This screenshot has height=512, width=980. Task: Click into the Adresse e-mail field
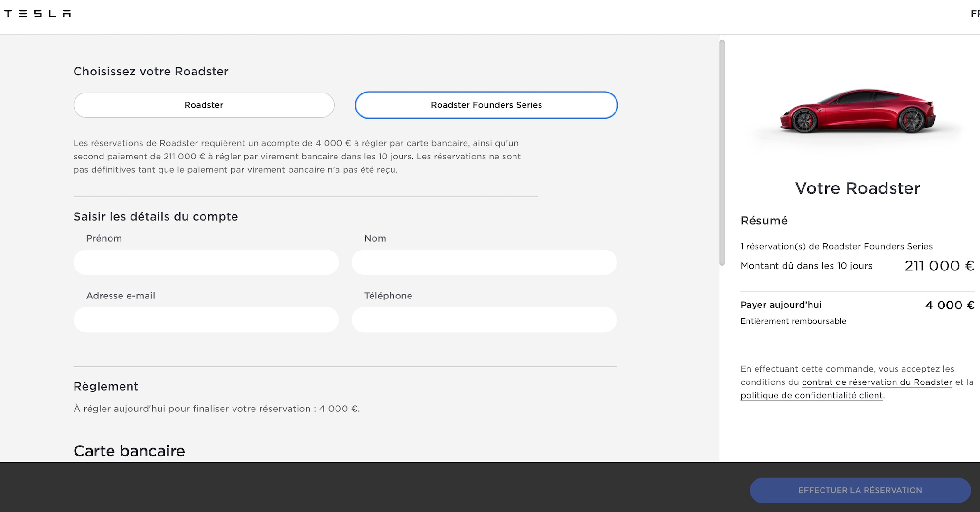click(206, 319)
